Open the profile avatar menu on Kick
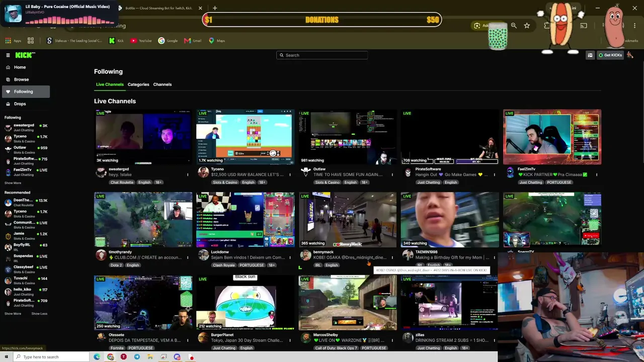644x362 pixels. tap(630, 55)
